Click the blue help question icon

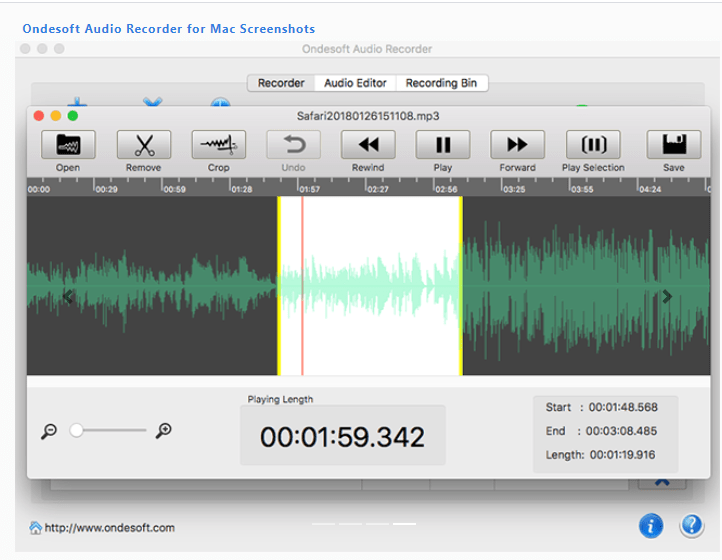click(x=692, y=525)
